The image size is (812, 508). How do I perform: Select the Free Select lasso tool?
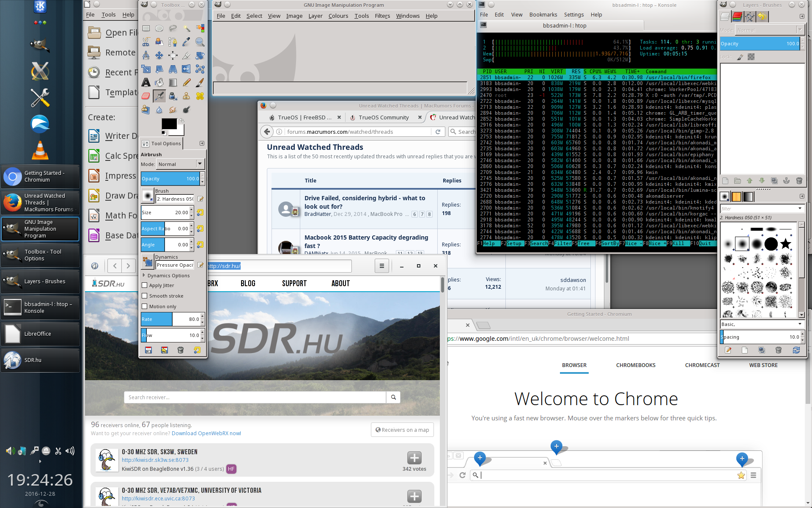click(173, 28)
